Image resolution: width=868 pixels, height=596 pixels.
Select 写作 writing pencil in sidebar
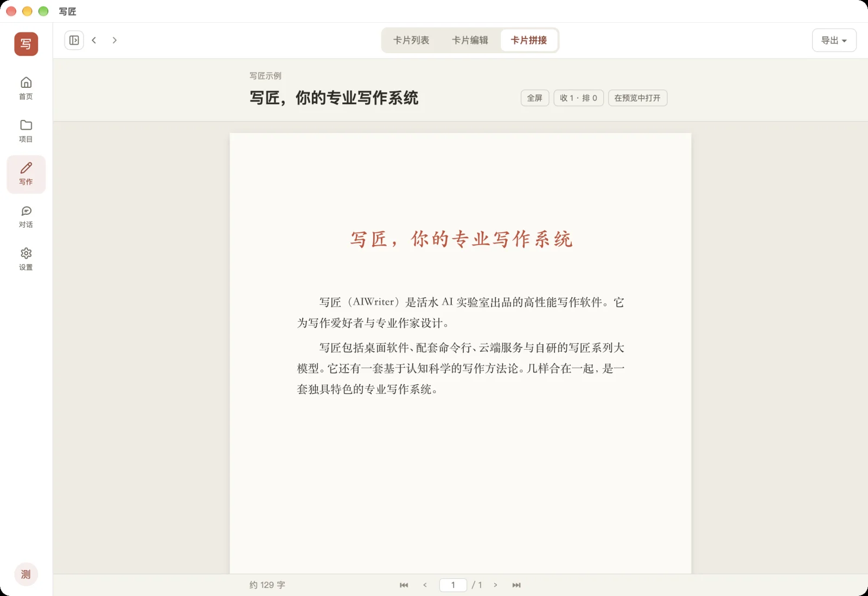pos(26,174)
